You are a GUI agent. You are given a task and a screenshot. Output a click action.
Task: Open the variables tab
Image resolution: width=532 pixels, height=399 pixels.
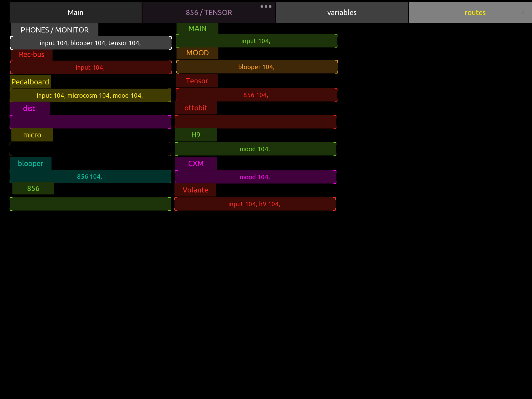[x=342, y=12]
